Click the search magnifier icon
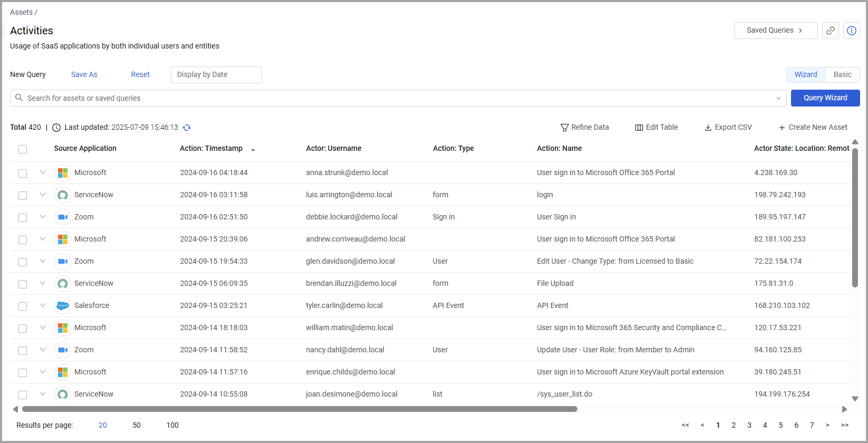 coord(19,98)
